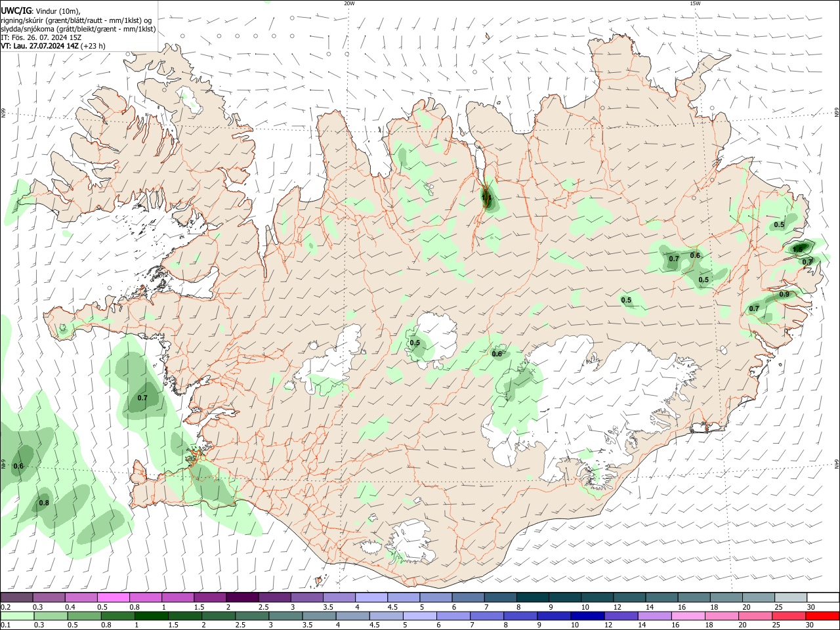The height and width of the screenshot is (630, 840).
Task: Click the 30 label in the rain legend row
Action: [x=810, y=625]
